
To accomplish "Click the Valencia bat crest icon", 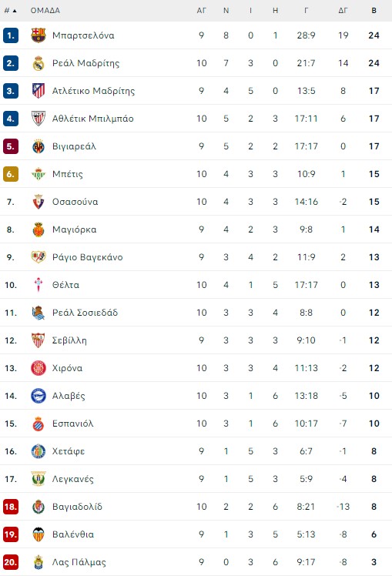I will tap(39, 534).
